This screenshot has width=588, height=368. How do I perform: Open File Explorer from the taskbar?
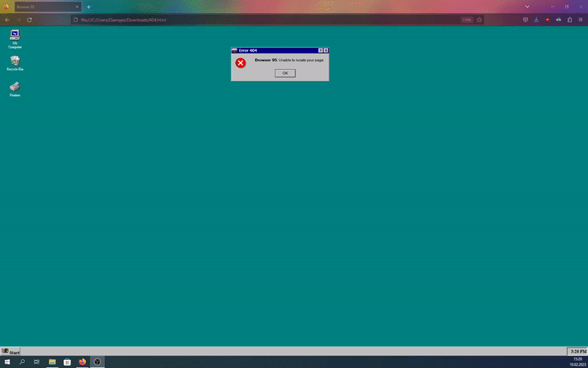click(52, 362)
